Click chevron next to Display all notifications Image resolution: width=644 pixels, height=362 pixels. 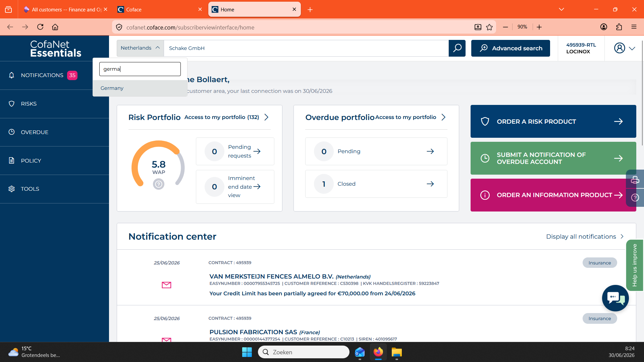(x=622, y=237)
